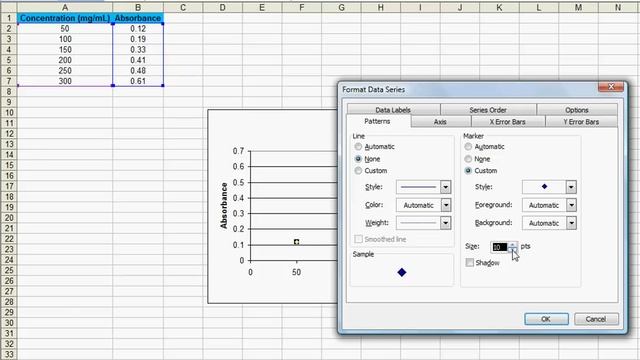Screen dimensions: 640x360
Task: Select column C header
Action: point(183,8)
